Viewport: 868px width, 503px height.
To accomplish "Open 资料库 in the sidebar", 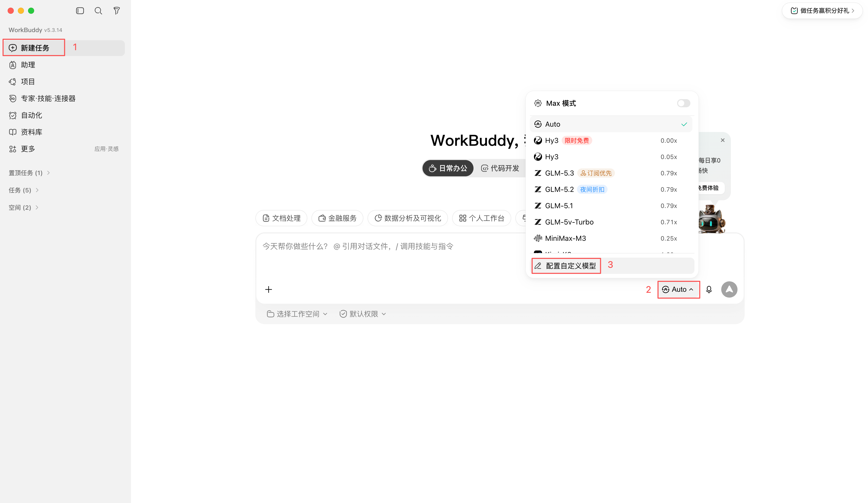I will (x=64, y=132).
